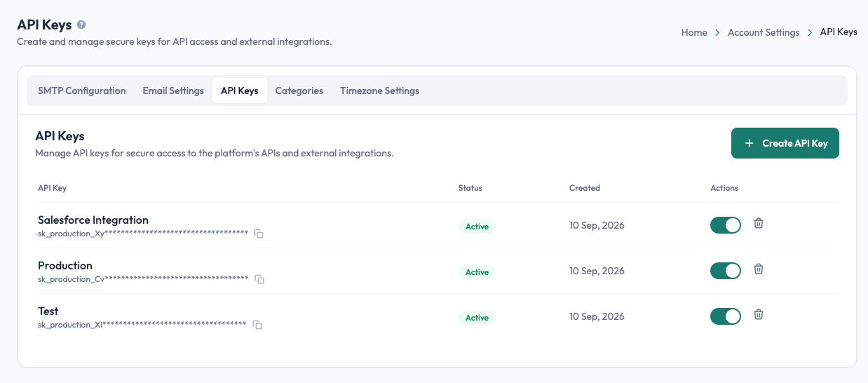Select the masked sk_production_Xy key text

[x=143, y=234]
